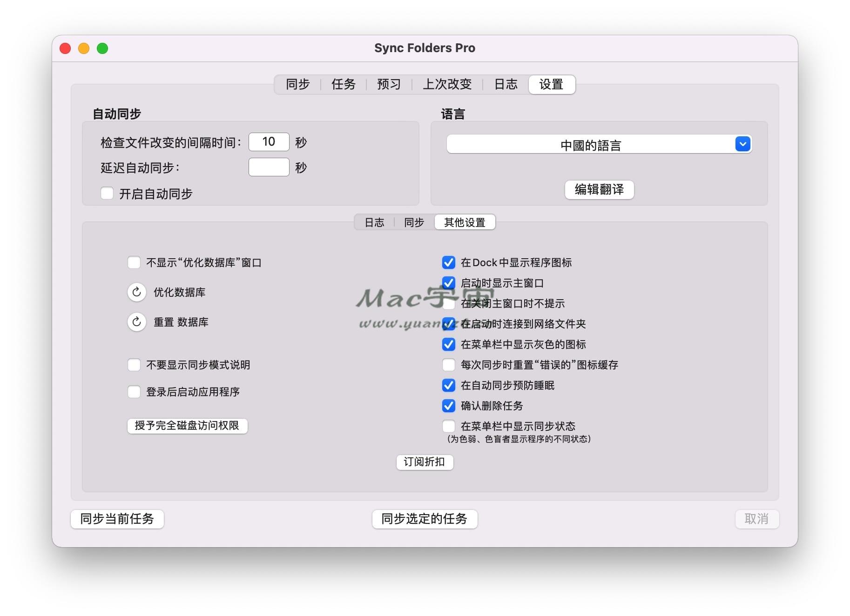Image resolution: width=850 pixels, height=616 pixels.
Task: Disable 在Dock中显示程序图标
Action: coord(448,262)
